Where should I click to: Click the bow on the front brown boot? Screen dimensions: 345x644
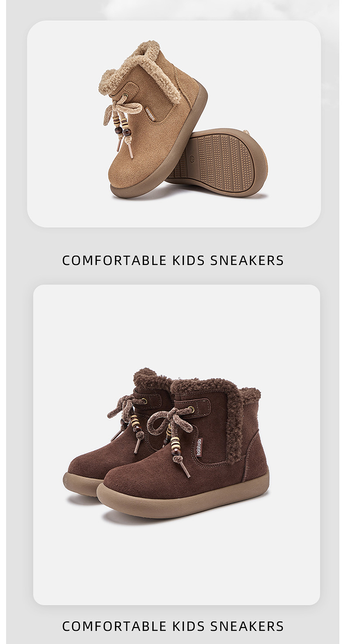(x=170, y=420)
